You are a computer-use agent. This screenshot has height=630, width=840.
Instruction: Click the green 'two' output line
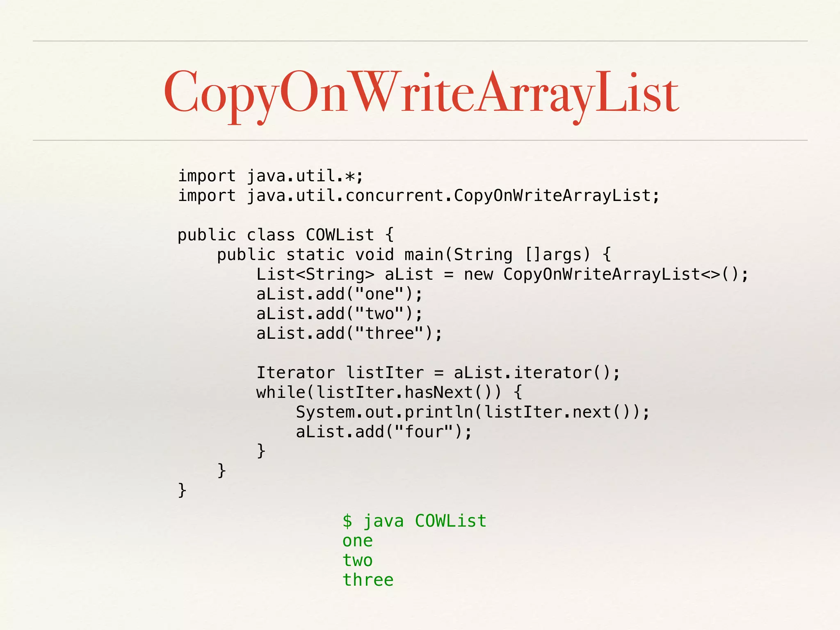tap(358, 561)
